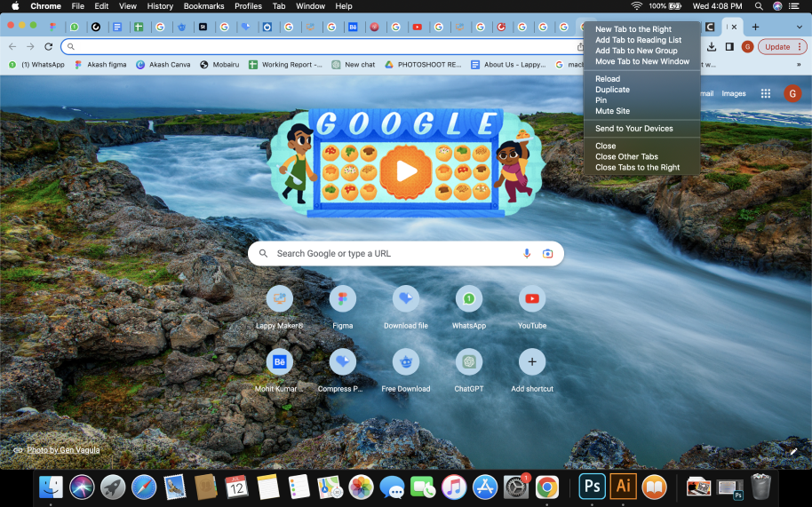The image size is (812, 507).
Task: Open the YouTube shortcut tile
Action: (x=532, y=298)
